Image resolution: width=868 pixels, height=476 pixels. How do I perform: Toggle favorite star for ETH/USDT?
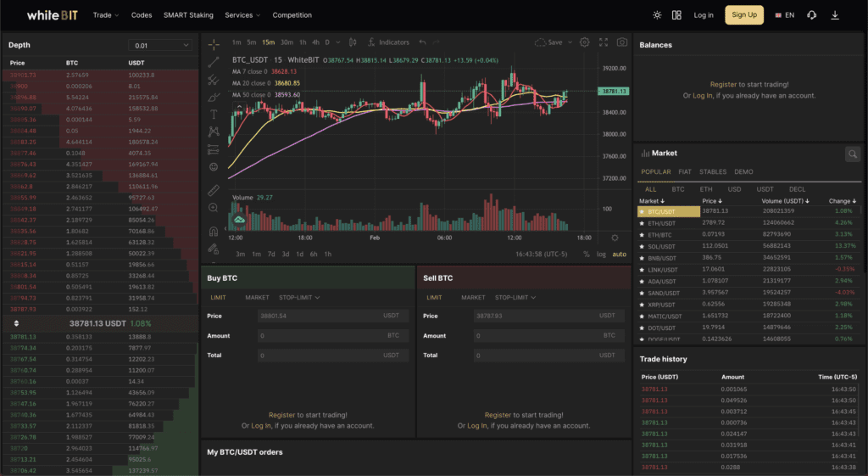(642, 223)
